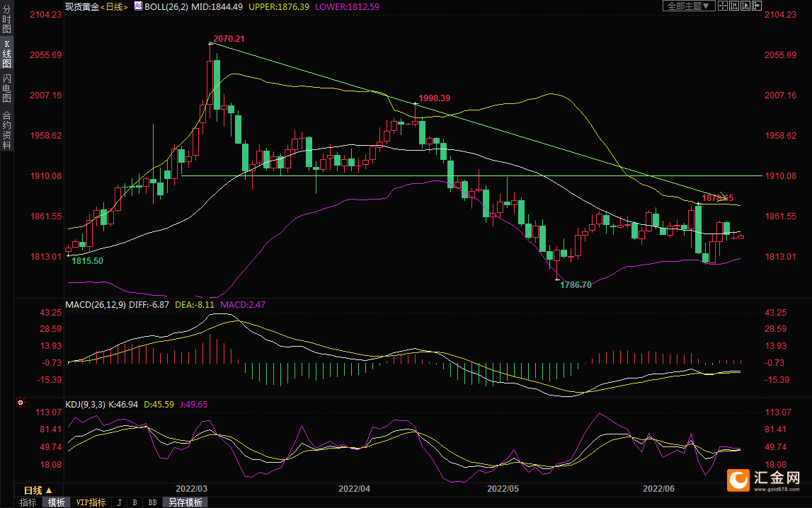
Task: Click the panel expand arrow icon at top right
Action: click(756, 6)
